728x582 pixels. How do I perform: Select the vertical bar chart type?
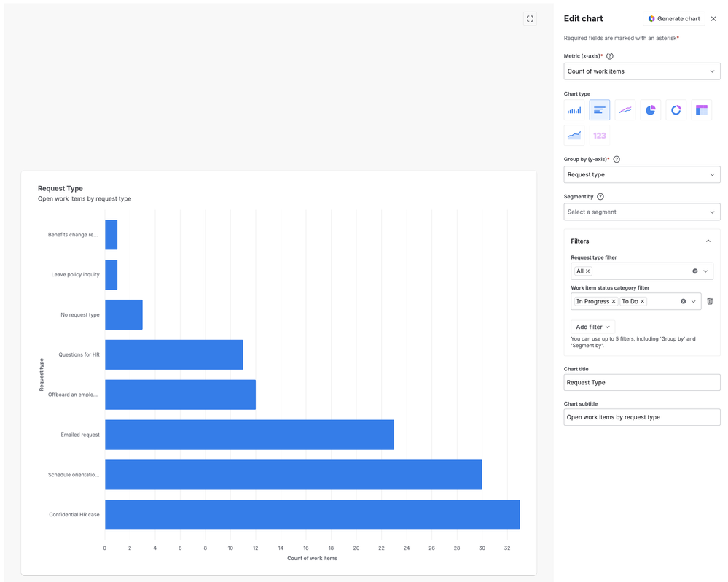point(574,110)
